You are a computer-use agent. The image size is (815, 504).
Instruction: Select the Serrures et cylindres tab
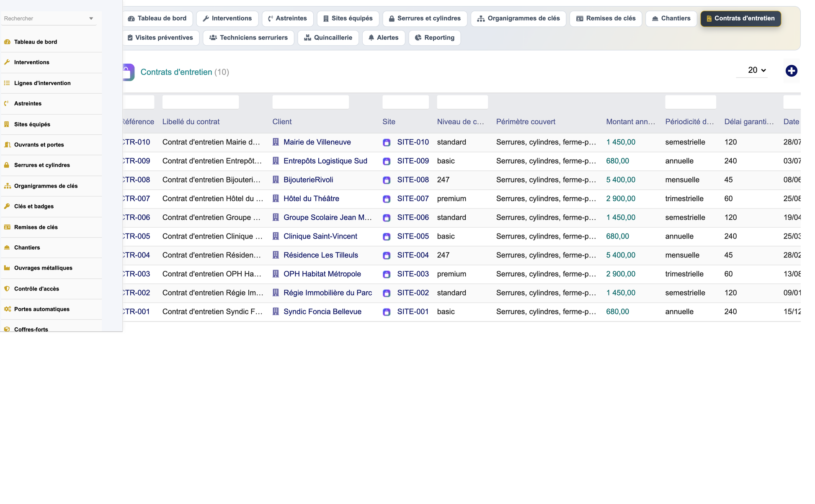coord(425,18)
